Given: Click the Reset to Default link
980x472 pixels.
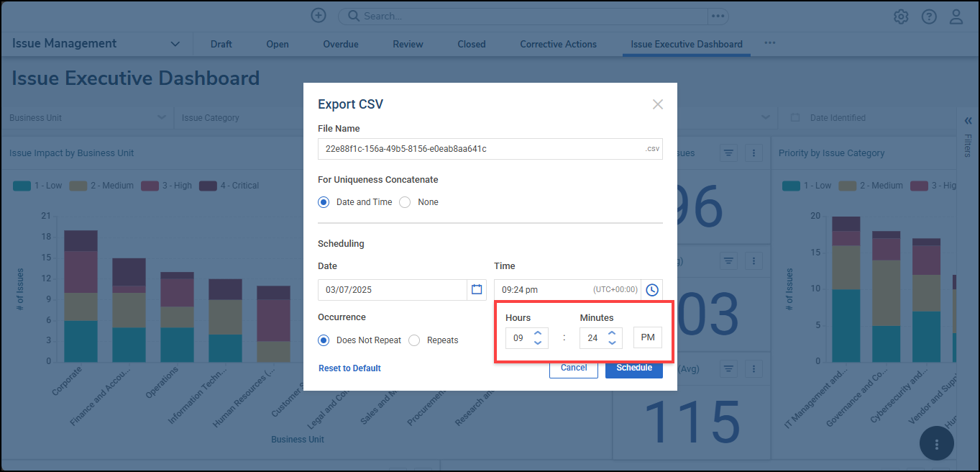Looking at the screenshot, I should [x=349, y=368].
